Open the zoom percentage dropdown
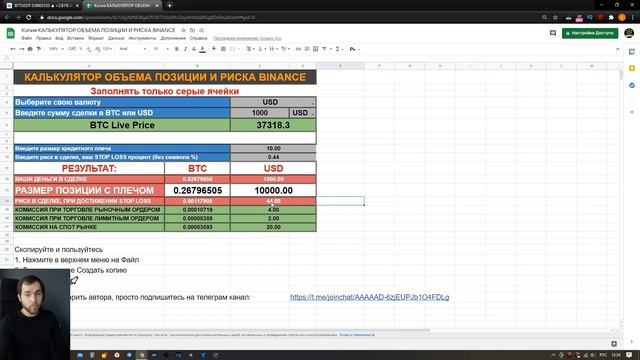 tap(56, 49)
